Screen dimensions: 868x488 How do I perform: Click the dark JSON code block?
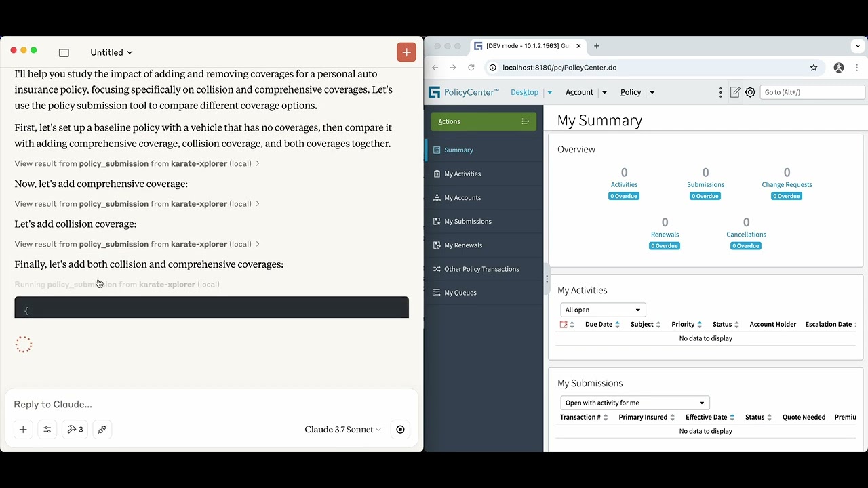(x=212, y=307)
